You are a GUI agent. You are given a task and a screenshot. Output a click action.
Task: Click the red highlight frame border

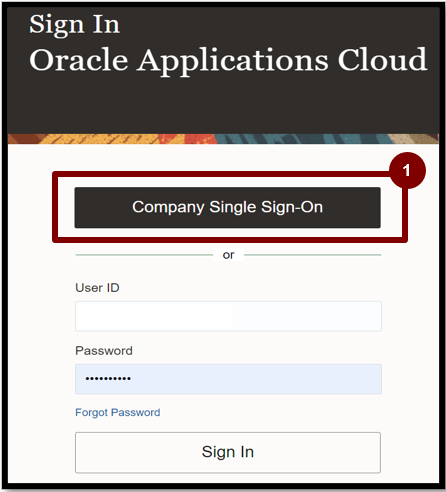pos(230,240)
